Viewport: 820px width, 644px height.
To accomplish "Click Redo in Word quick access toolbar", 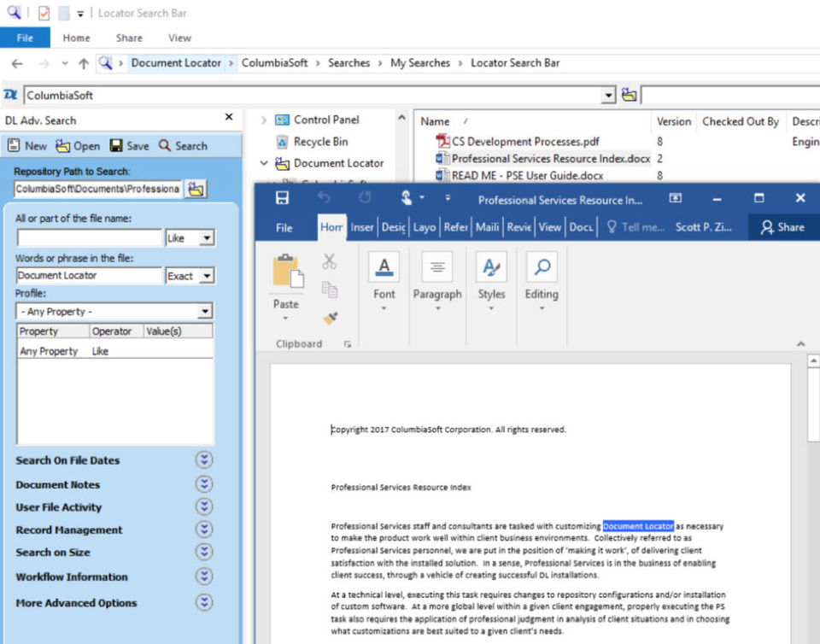I will click(365, 197).
